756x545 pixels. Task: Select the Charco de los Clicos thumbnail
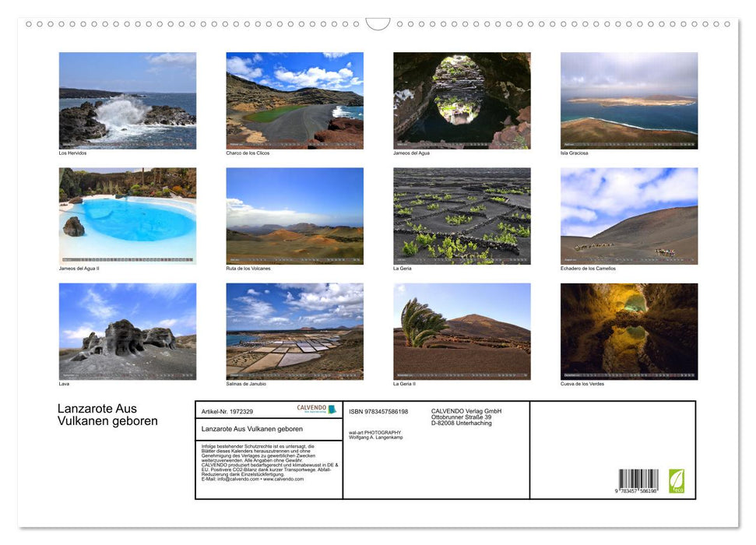pyautogui.click(x=294, y=100)
